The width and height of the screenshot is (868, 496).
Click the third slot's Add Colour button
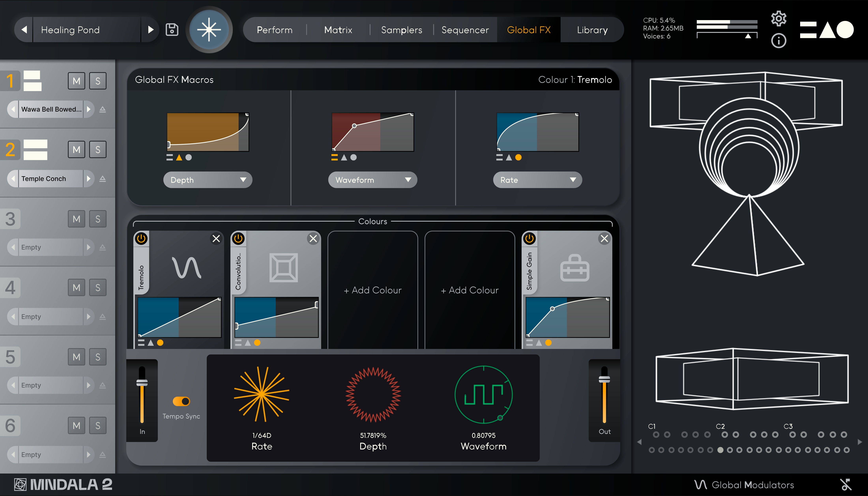tap(372, 290)
